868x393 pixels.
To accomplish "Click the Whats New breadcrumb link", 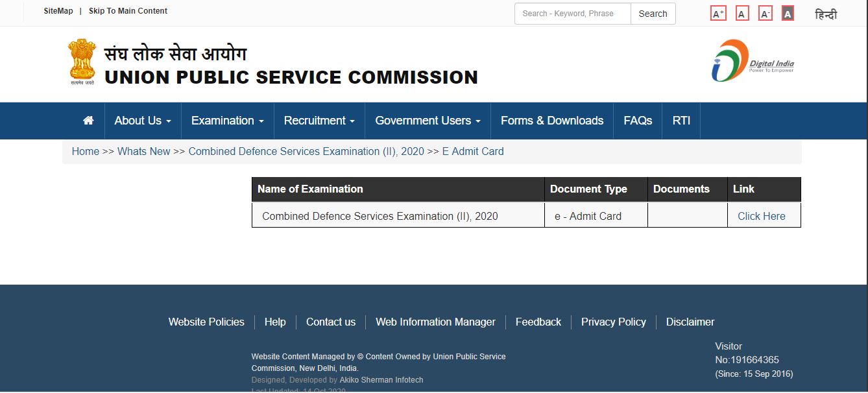I will point(144,151).
